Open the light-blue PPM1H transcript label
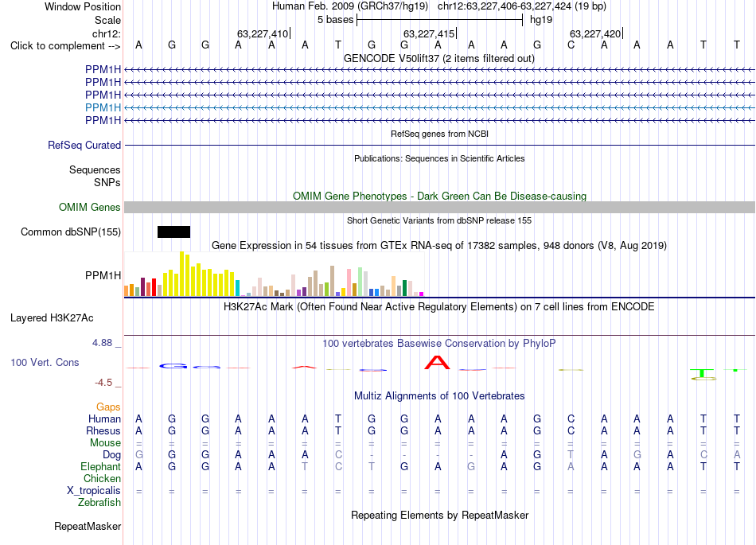Viewport: 756px width, 545px height. click(103, 107)
